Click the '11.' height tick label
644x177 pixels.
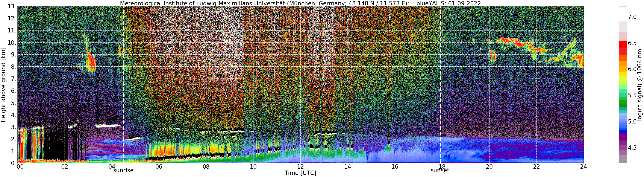coord(12,31)
